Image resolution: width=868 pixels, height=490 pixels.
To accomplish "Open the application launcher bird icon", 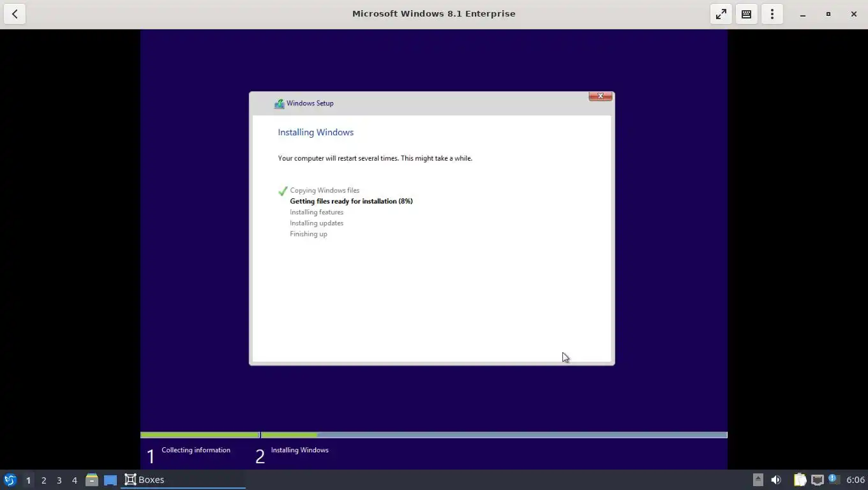I will [10, 480].
